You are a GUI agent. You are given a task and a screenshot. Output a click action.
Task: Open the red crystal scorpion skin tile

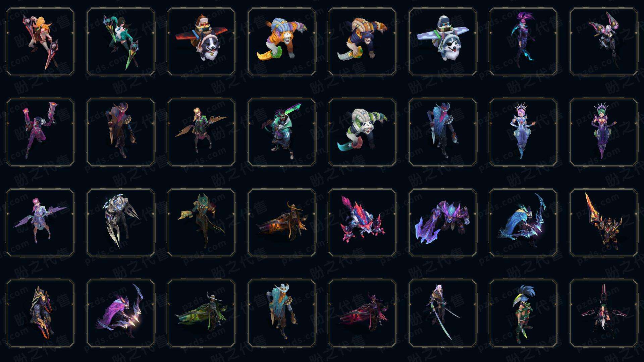(362, 223)
